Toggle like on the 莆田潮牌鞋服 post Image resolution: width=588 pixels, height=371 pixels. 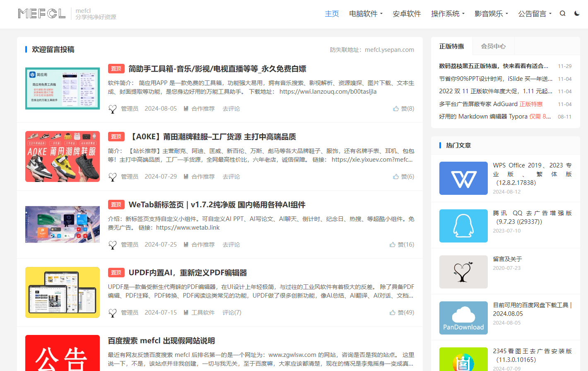(112, 176)
